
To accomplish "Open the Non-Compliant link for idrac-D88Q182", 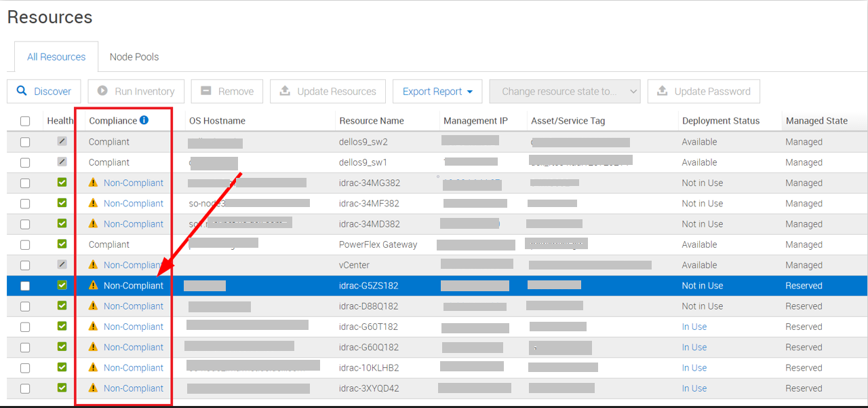I will click(134, 306).
